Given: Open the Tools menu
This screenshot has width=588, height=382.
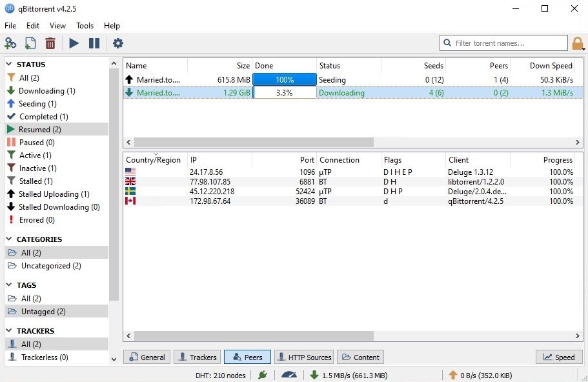Looking at the screenshot, I should coord(85,26).
